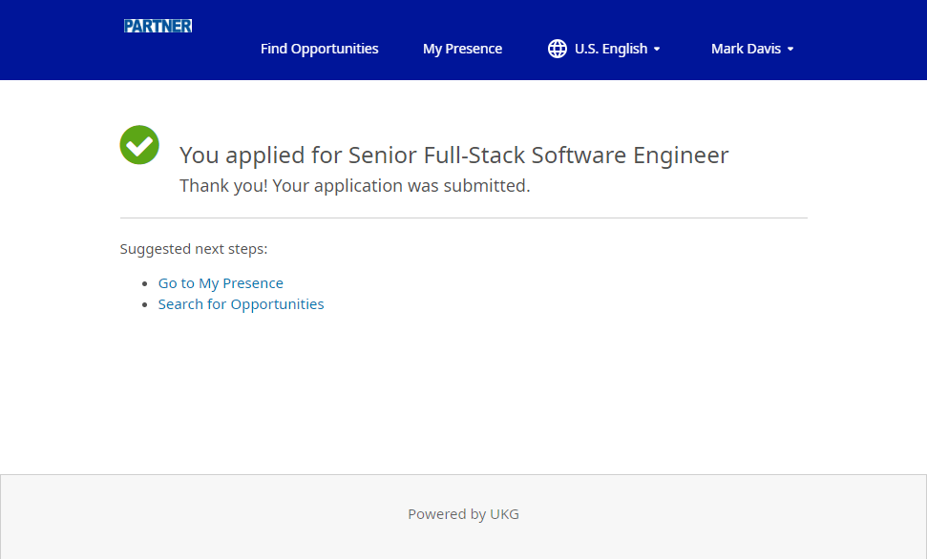Click the caret arrow beside U.S. English

[x=657, y=50]
